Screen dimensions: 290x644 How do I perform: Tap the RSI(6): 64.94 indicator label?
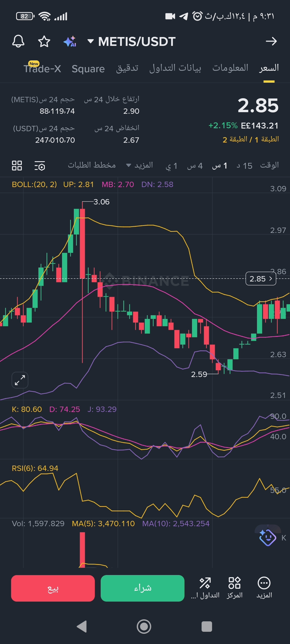(35, 468)
